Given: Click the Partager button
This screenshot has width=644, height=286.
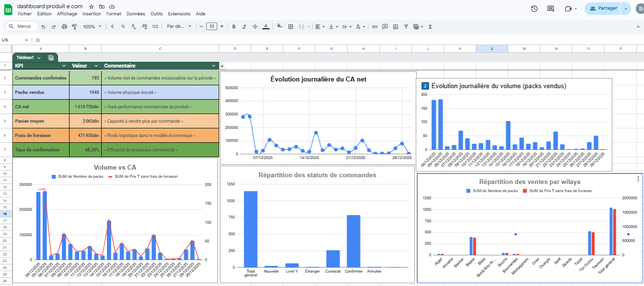Looking at the screenshot, I should (603, 9).
